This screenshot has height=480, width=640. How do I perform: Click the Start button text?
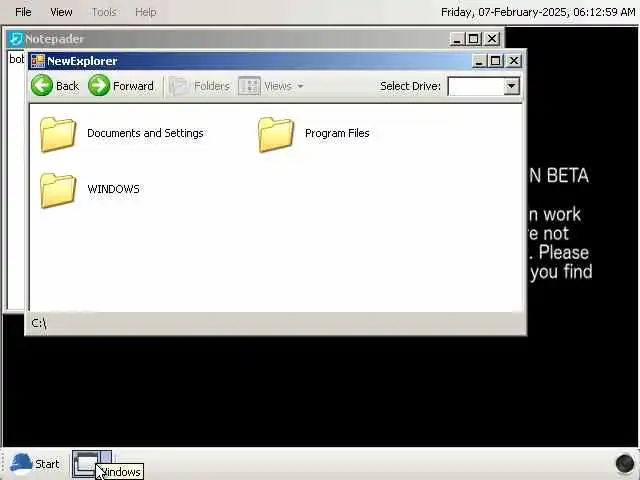tap(47, 464)
